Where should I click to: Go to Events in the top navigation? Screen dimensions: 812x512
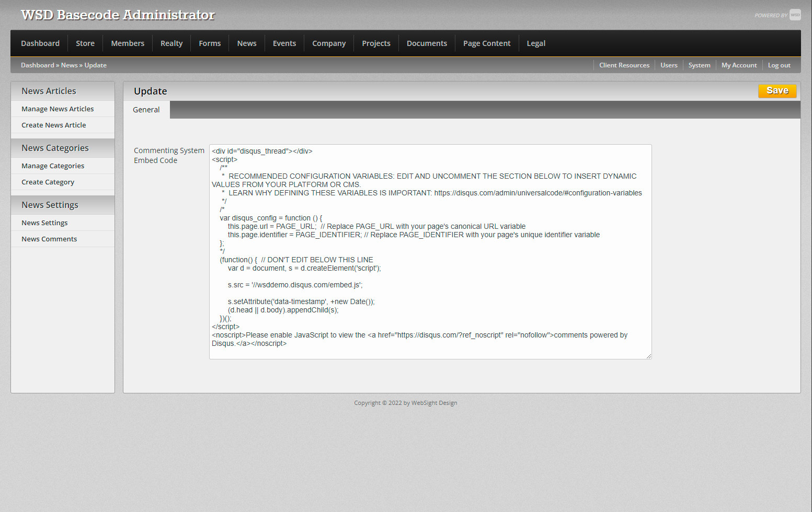click(284, 43)
